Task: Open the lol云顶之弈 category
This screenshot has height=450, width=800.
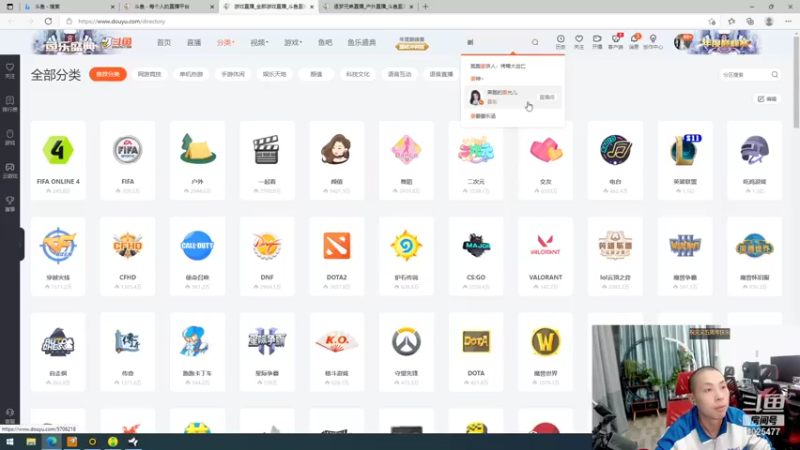Action: 615,256
